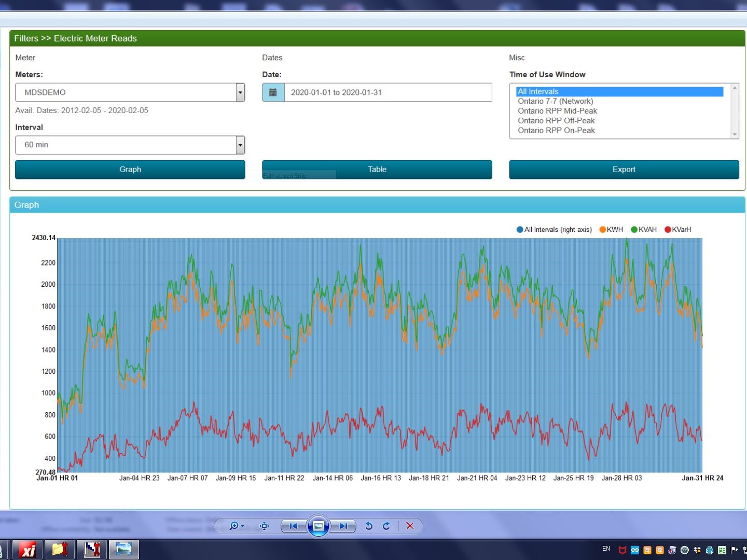Toggle the KWH legend series

pyautogui.click(x=611, y=230)
